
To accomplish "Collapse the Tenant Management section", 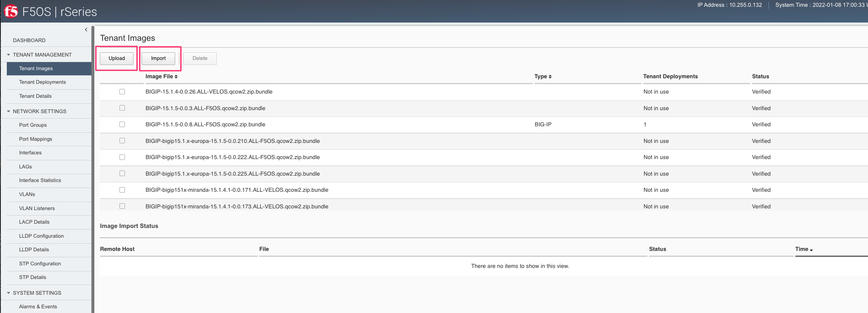I will 9,55.
